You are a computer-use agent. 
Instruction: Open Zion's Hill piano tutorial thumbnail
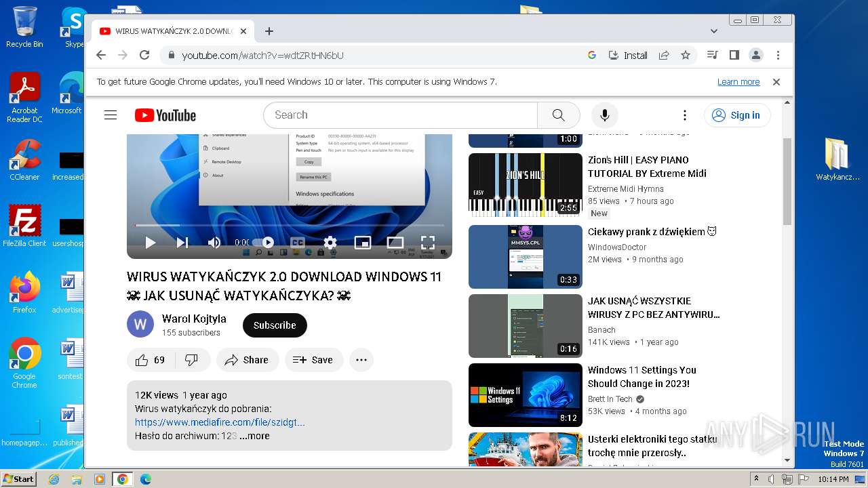(526, 185)
